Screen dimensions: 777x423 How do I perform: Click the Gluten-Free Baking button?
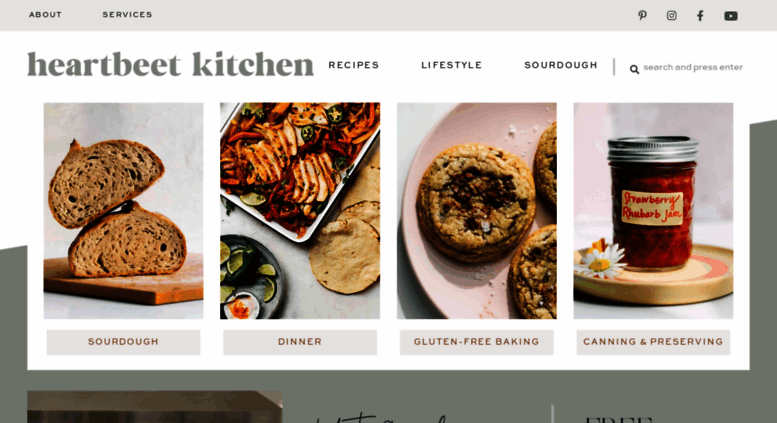click(x=477, y=342)
